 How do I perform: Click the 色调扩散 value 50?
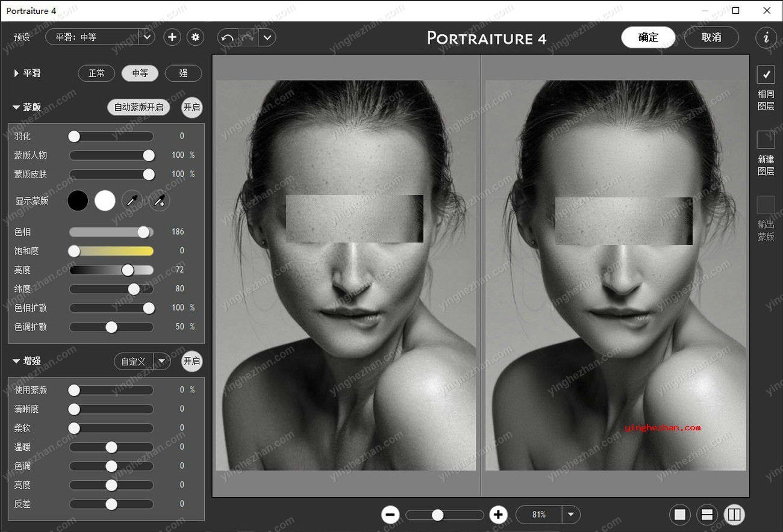click(x=179, y=327)
